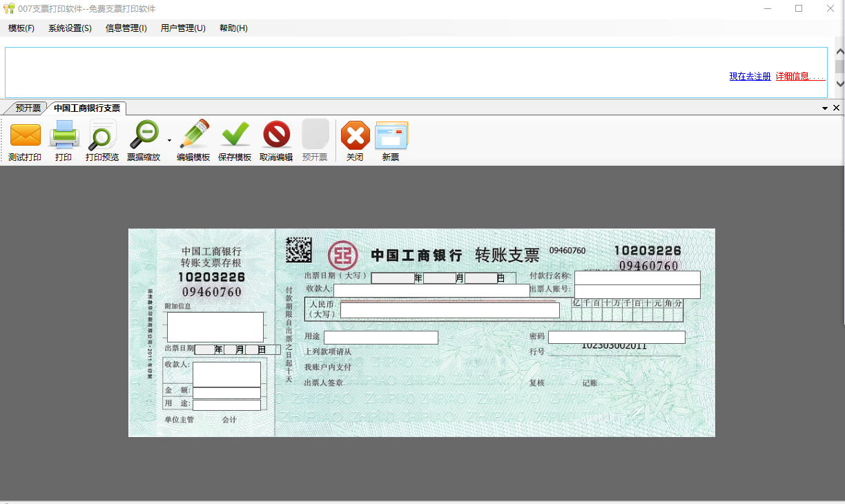The height and width of the screenshot is (504, 845).
Task: Click the check's main month date field
Action: click(439, 278)
